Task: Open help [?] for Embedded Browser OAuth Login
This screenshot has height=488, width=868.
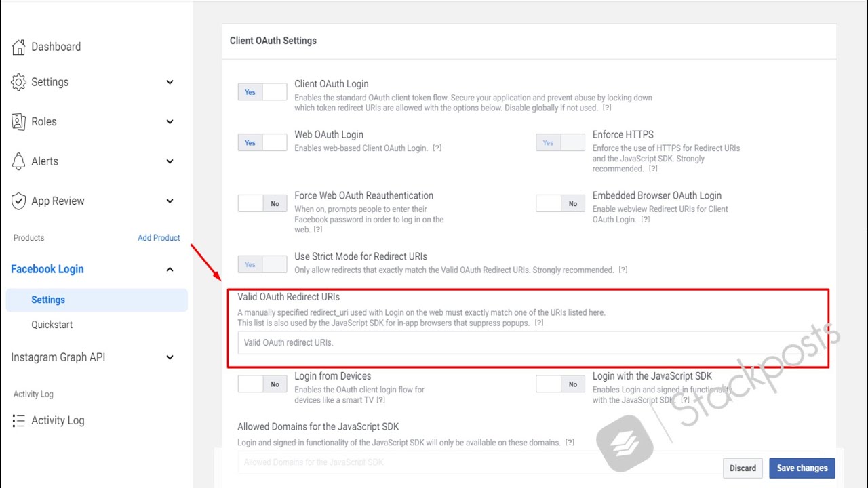Action: click(x=646, y=220)
